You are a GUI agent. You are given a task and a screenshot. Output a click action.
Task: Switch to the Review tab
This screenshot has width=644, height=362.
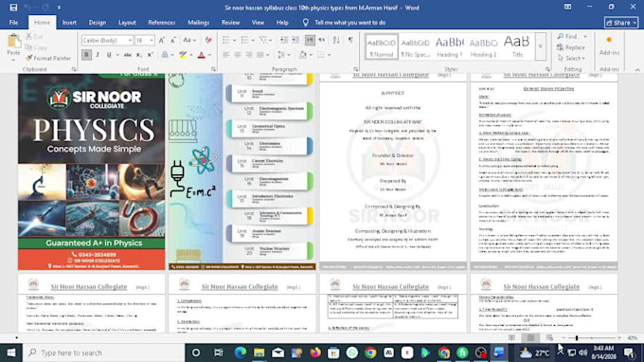tap(230, 23)
